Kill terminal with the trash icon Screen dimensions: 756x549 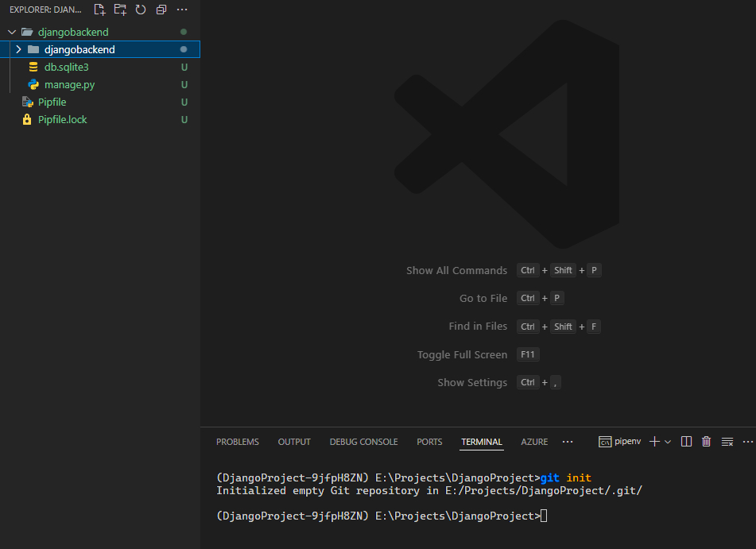(706, 442)
